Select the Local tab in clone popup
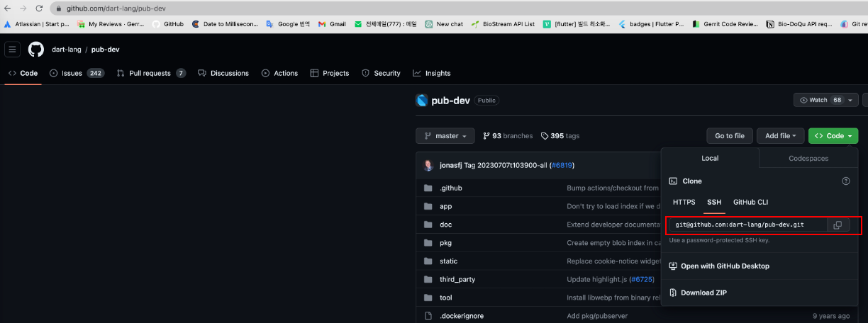The image size is (868, 323). (x=710, y=159)
